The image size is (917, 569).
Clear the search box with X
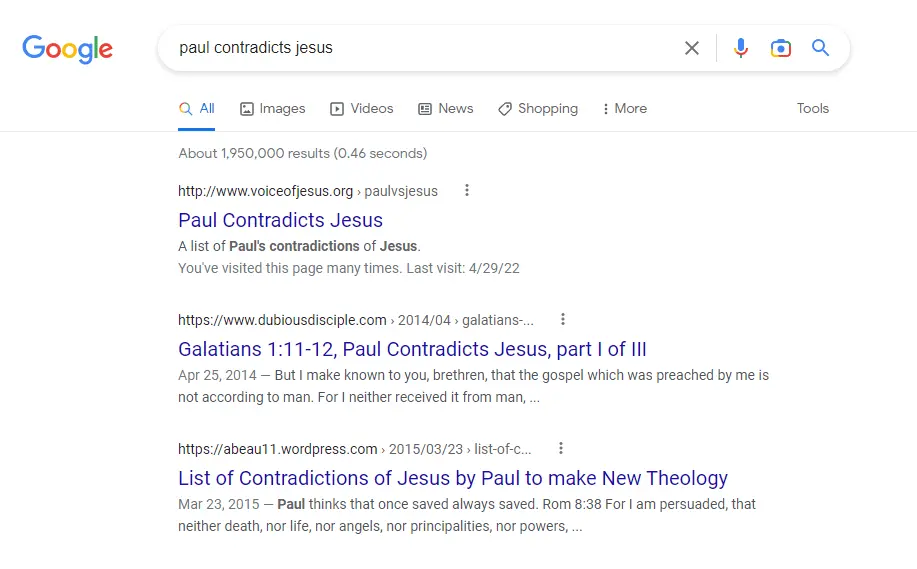pyautogui.click(x=691, y=48)
